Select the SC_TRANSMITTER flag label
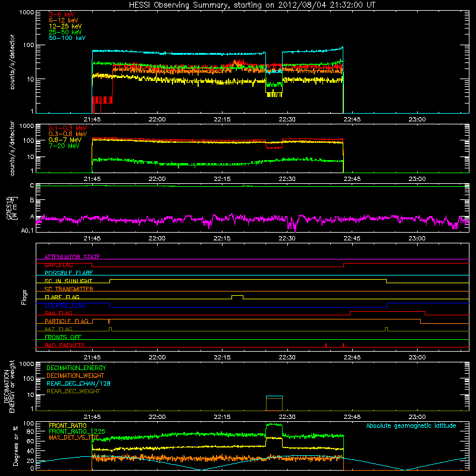The image size is (476, 476). click(x=68, y=289)
